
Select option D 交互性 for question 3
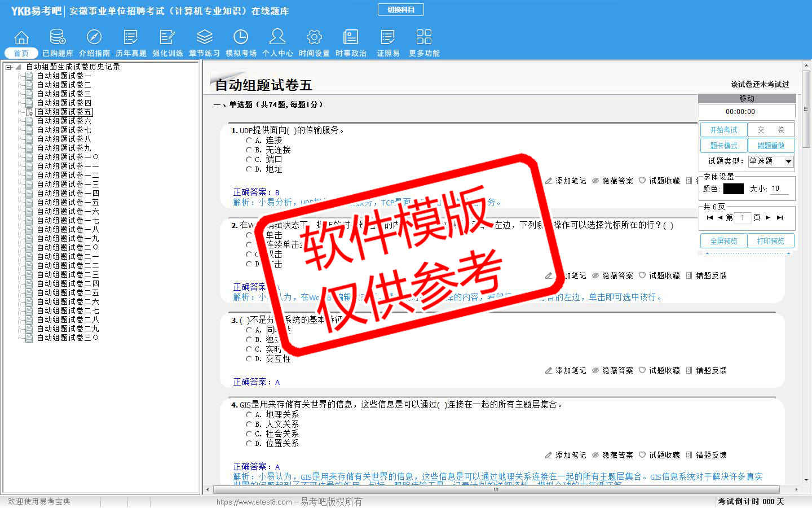pyautogui.click(x=249, y=359)
